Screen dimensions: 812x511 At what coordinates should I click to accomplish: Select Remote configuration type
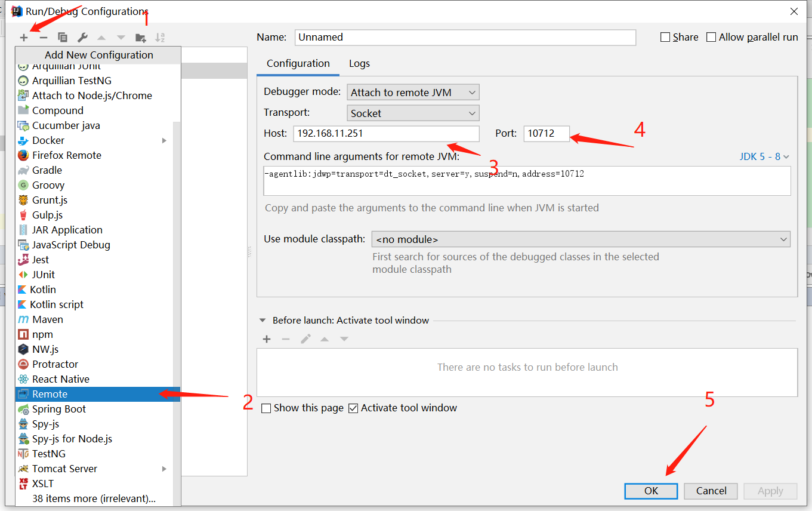pyautogui.click(x=98, y=394)
